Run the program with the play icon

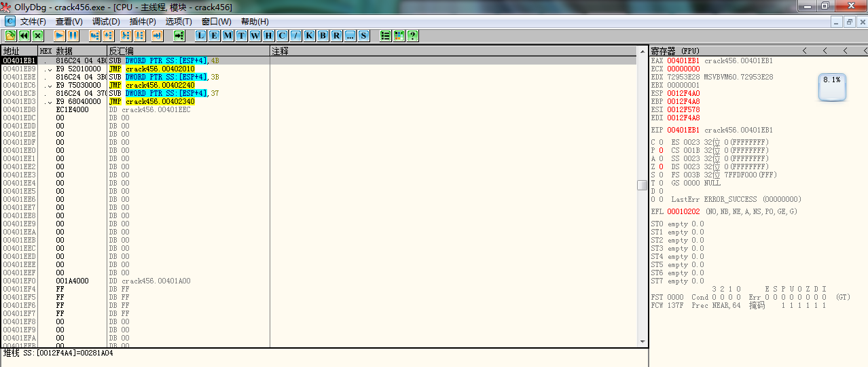[59, 35]
